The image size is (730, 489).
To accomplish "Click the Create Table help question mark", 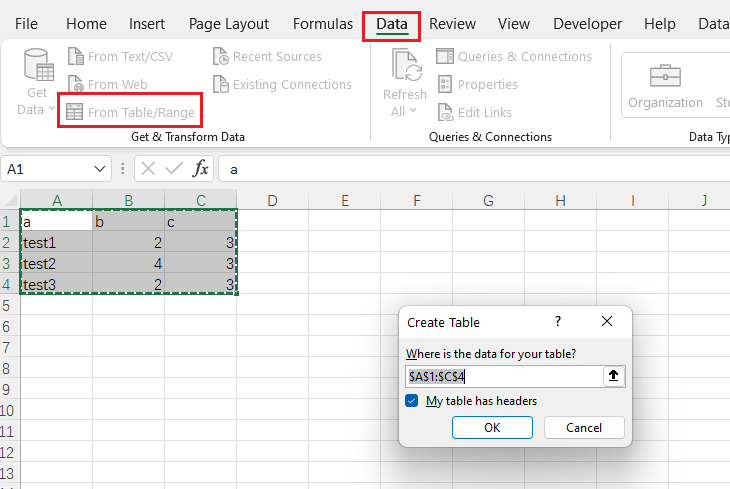I will tap(558, 321).
